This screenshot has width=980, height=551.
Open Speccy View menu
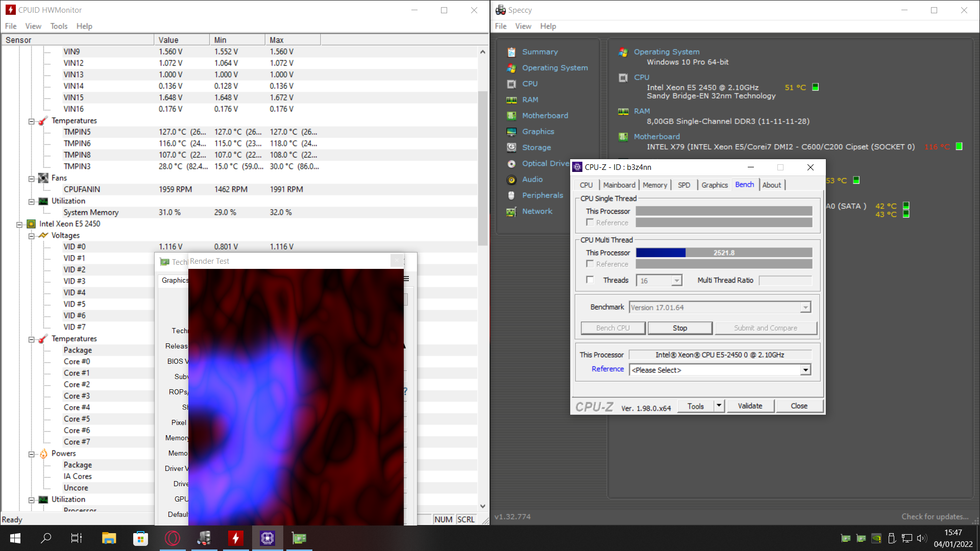tap(523, 26)
